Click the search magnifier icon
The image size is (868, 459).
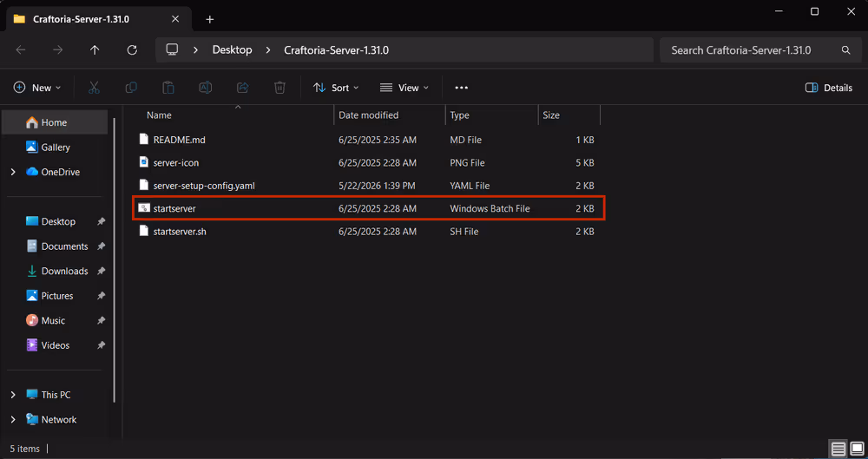(845, 49)
